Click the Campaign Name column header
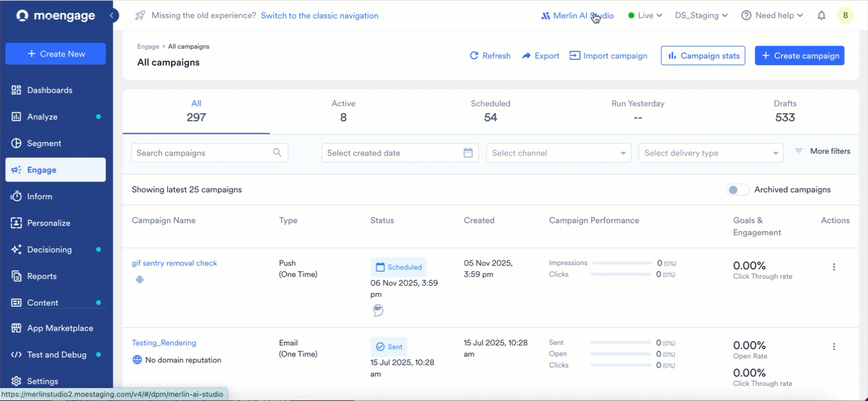Image resolution: width=868 pixels, height=401 pixels. click(x=164, y=220)
